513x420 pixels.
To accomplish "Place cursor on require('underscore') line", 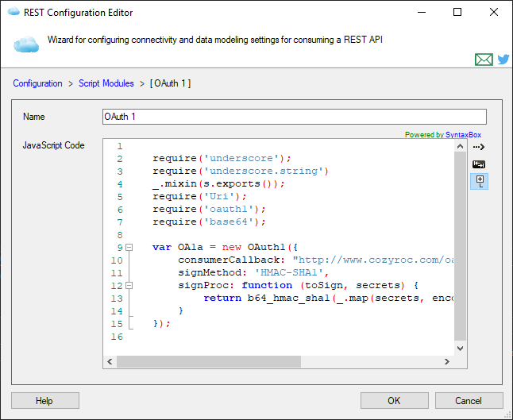I will 222,159.
